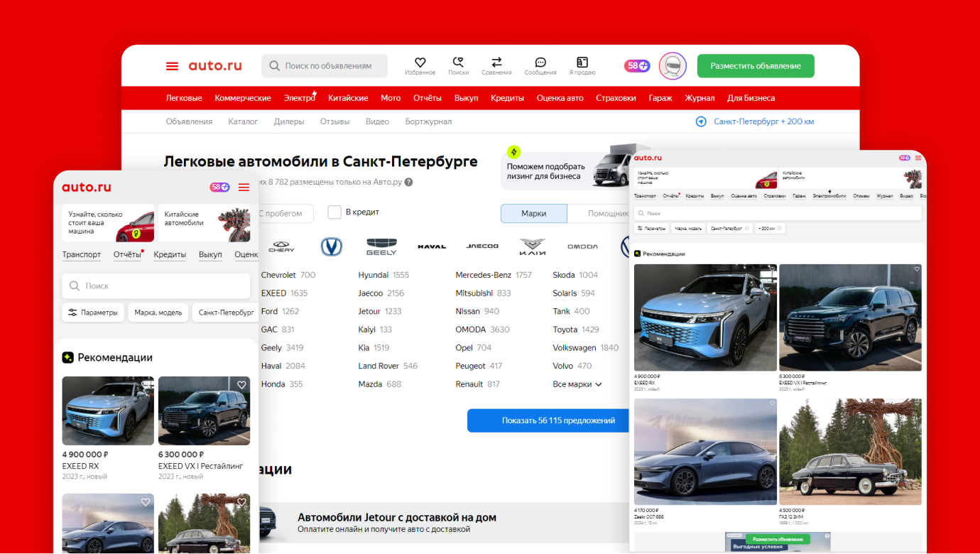980x554 pixels.
Task: Open Параметры chip in tablet view
Action: click(x=651, y=229)
